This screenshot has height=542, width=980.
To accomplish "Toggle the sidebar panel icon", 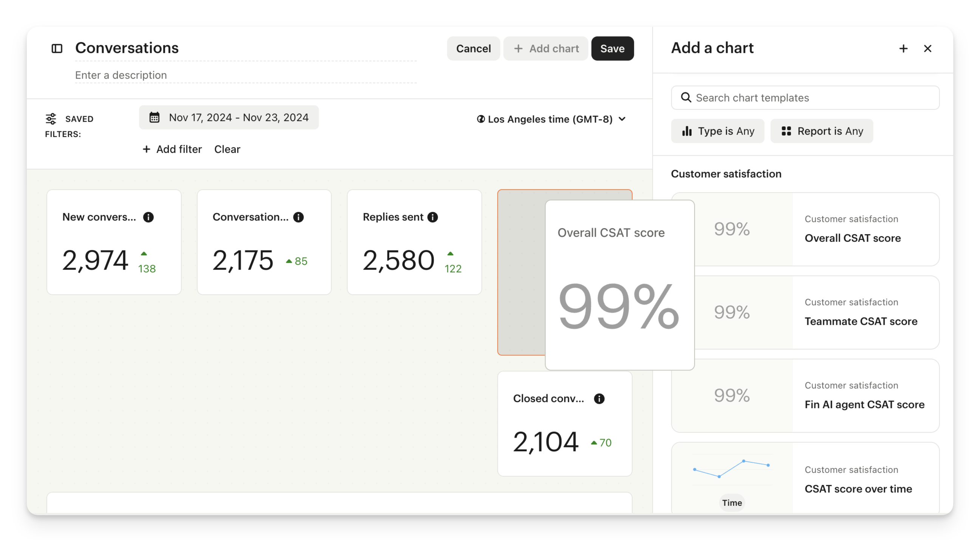I will click(x=57, y=48).
